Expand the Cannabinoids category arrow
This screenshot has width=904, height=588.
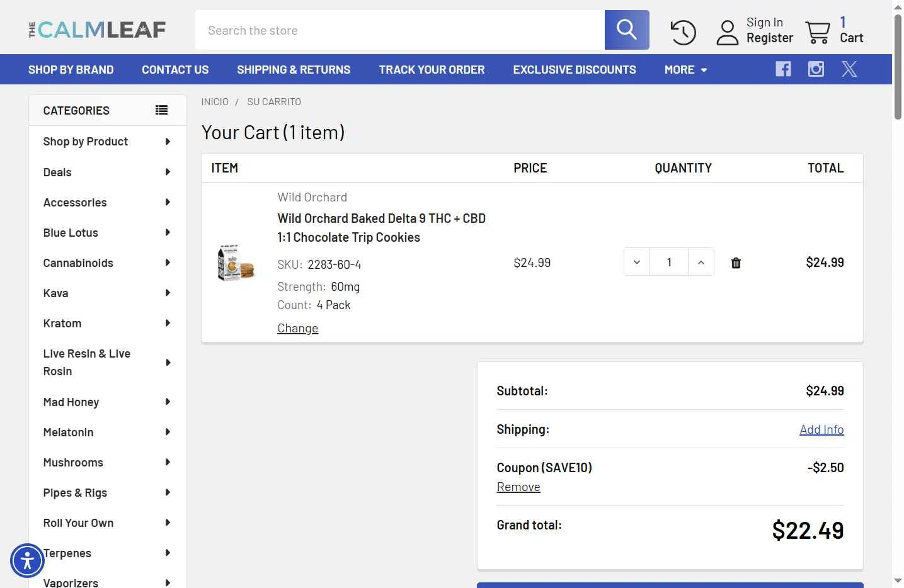pyautogui.click(x=168, y=263)
